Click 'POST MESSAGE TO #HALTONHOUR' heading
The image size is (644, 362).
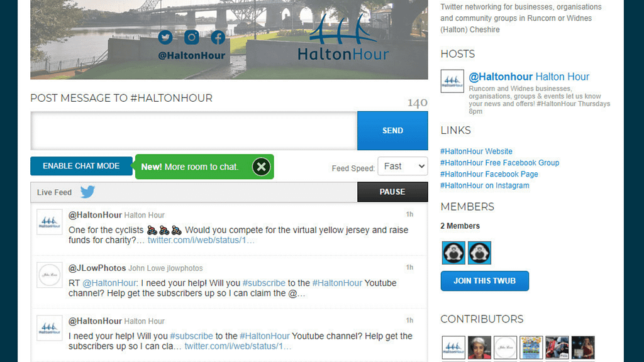point(121,98)
